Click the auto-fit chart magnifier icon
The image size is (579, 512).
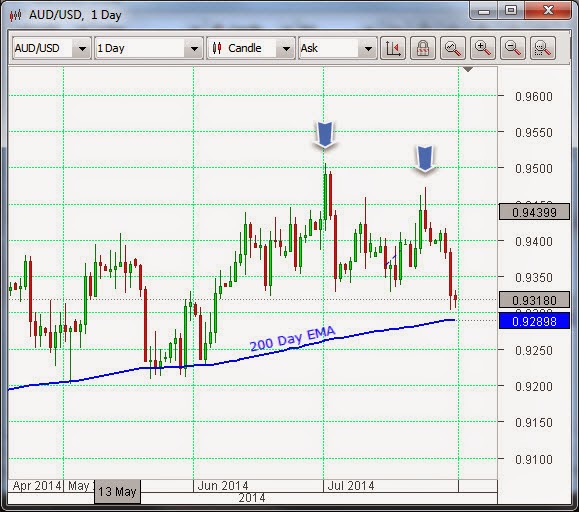[x=453, y=48]
